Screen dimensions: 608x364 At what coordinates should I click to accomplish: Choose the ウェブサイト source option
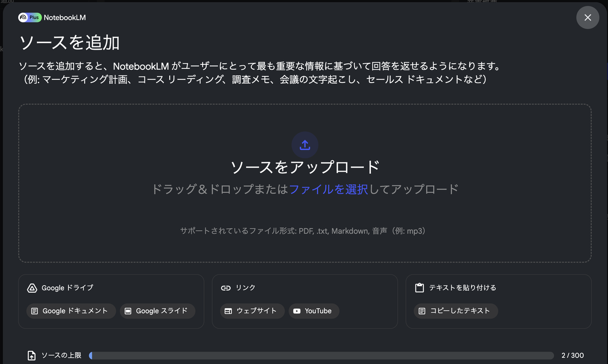(x=252, y=311)
